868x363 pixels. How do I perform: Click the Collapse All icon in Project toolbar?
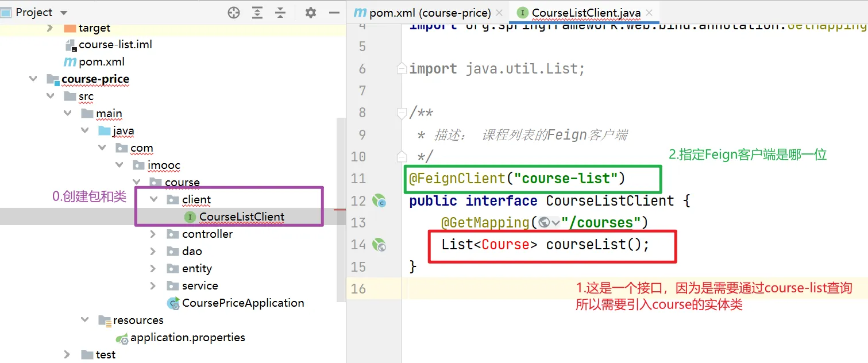(280, 13)
